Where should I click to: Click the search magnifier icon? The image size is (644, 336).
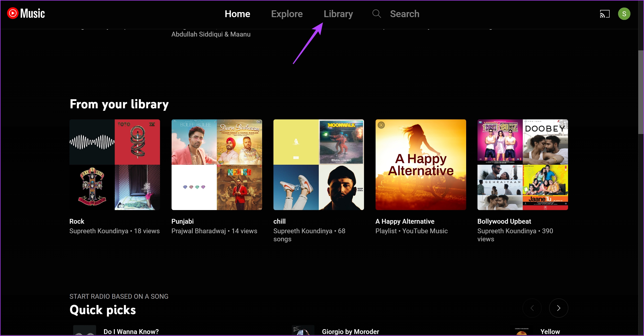376,14
